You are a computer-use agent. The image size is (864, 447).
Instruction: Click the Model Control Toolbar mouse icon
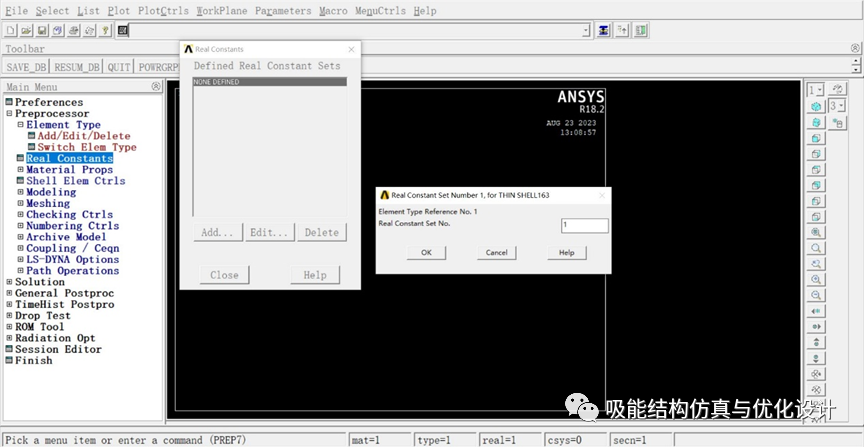pos(838,122)
